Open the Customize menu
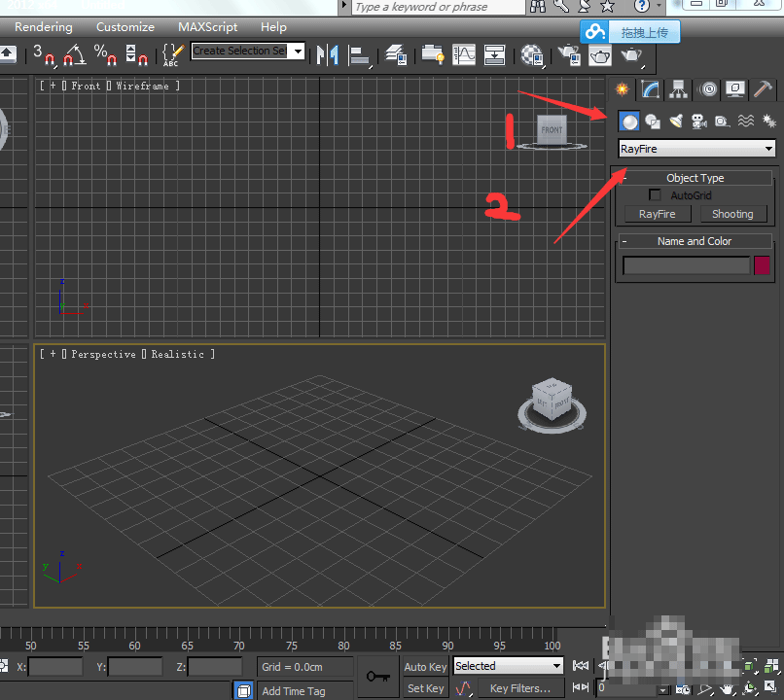The width and height of the screenshot is (784, 700). tap(125, 27)
